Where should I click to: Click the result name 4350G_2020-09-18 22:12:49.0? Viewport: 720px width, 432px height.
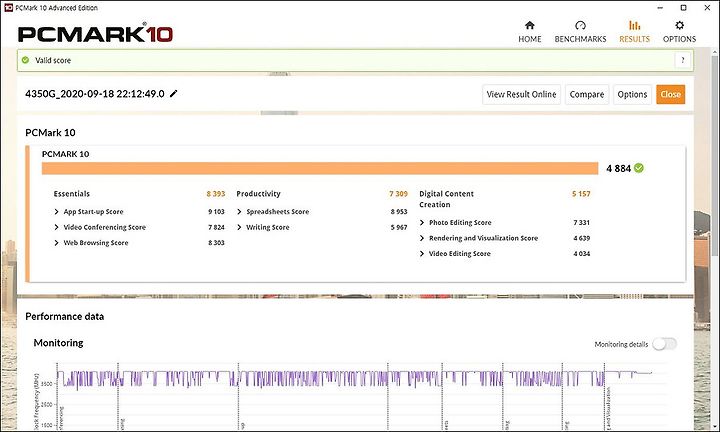[95, 94]
